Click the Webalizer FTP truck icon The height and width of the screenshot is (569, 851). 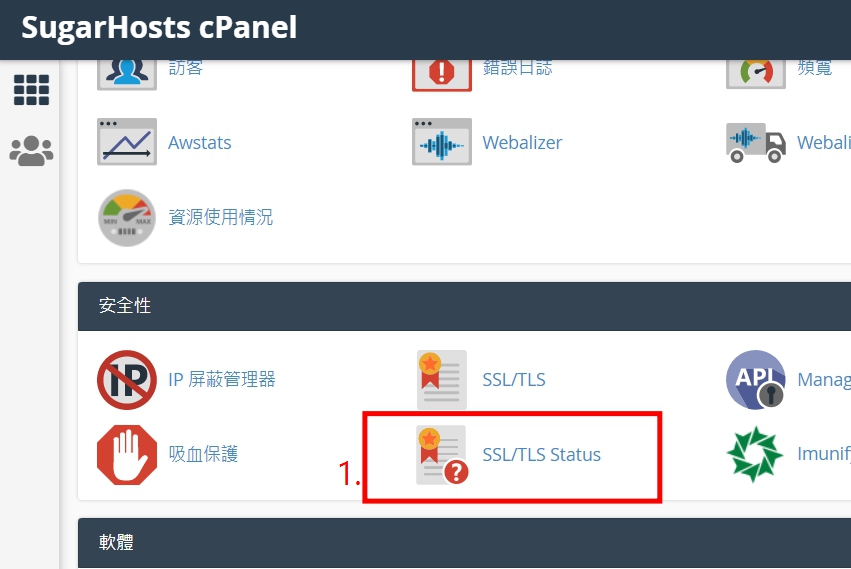755,142
